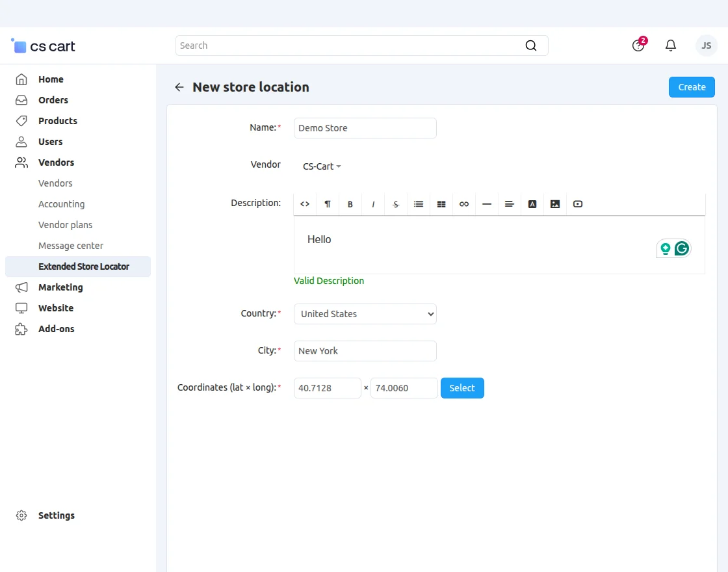The image size is (728, 572).
Task: Open the notifications bell
Action: tap(671, 45)
